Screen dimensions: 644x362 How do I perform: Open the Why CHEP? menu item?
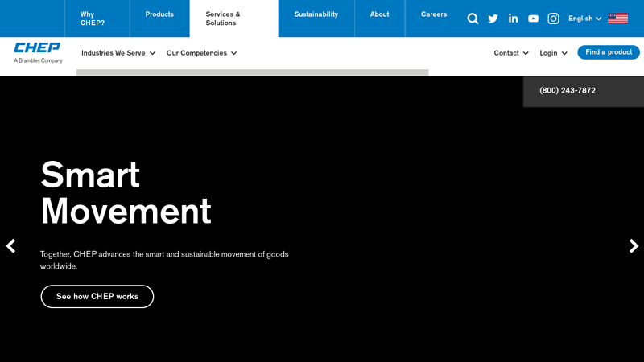point(93,19)
